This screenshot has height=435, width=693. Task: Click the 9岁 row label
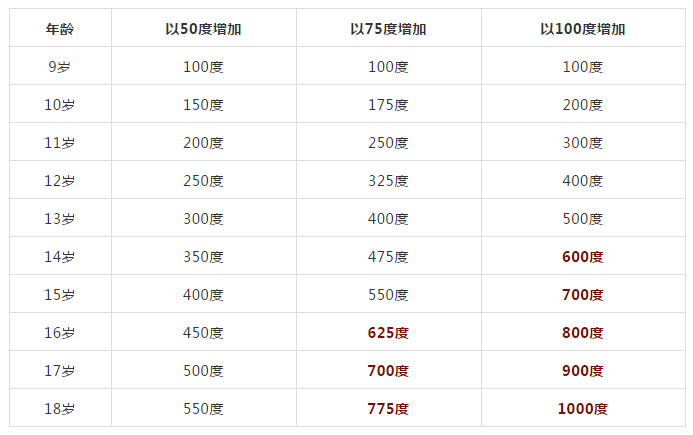60,67
